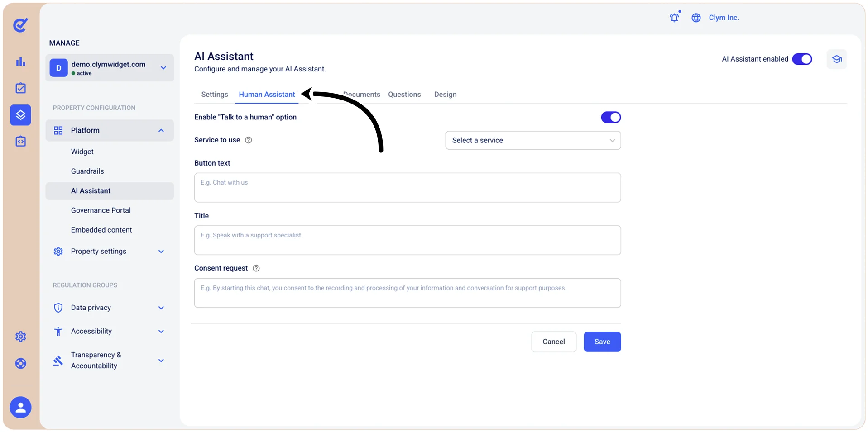The width and height of the screenshot is (868, 432).
Task: Open the analytics bar chart icon
Action: [x=20, y=62]
